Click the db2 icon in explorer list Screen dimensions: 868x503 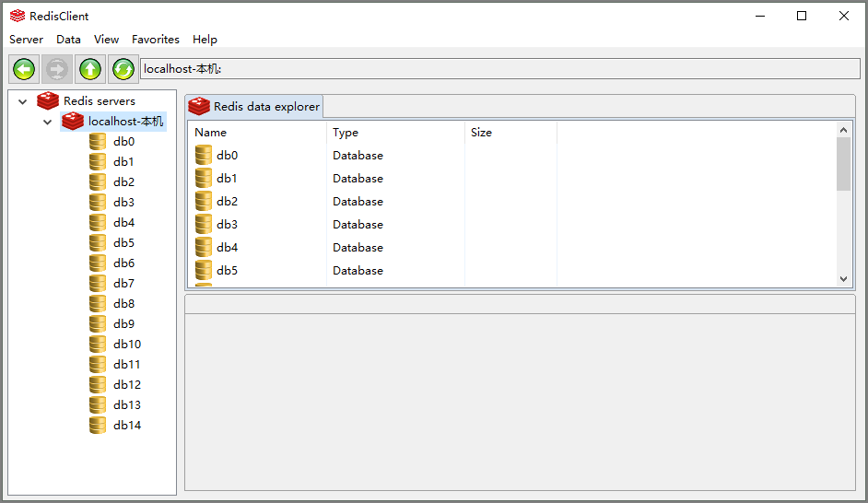point(203,202)
